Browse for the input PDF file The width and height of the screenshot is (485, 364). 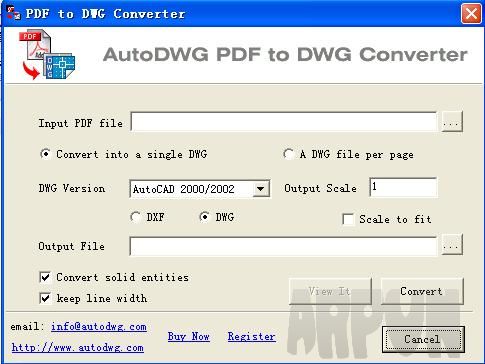click(452, 122)
